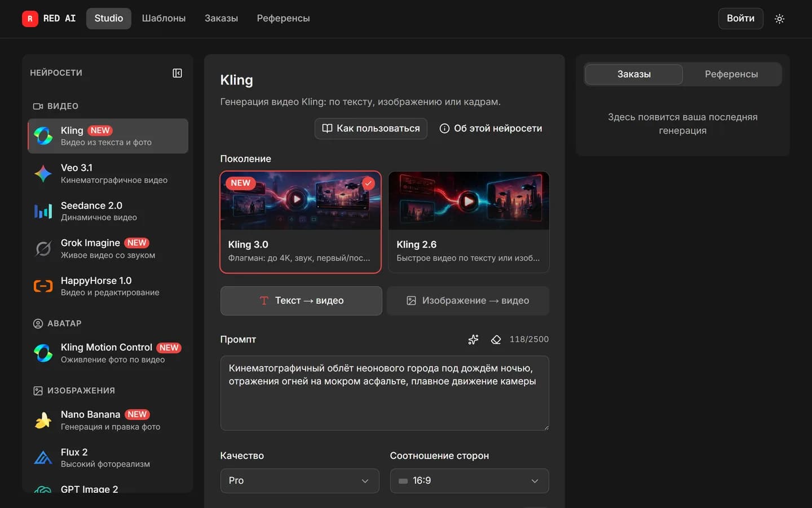
Task: Click the T icon in Текст → видео
Action: (264, 301)
